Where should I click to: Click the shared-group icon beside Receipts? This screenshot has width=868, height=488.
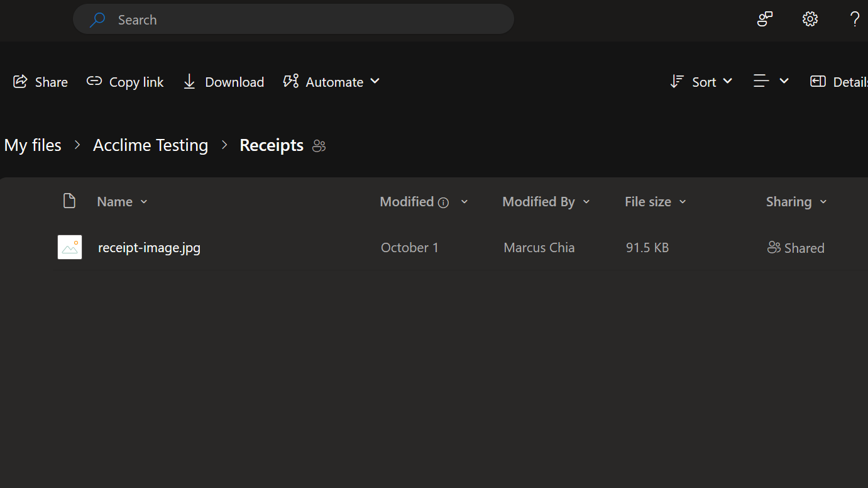pyautogui.click(x=318, y=145)
